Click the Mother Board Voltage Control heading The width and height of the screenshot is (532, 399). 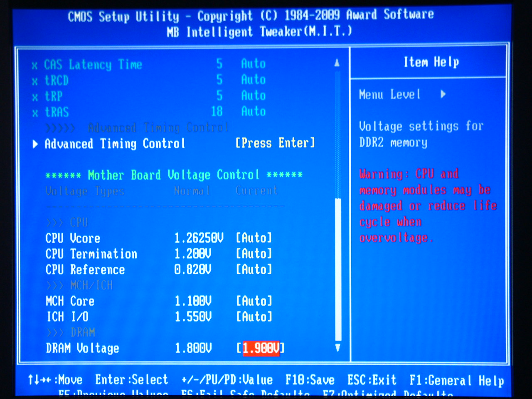[174, 175]
